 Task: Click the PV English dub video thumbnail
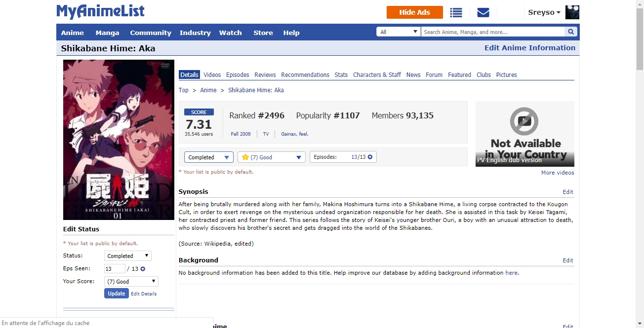click(525, 134)
